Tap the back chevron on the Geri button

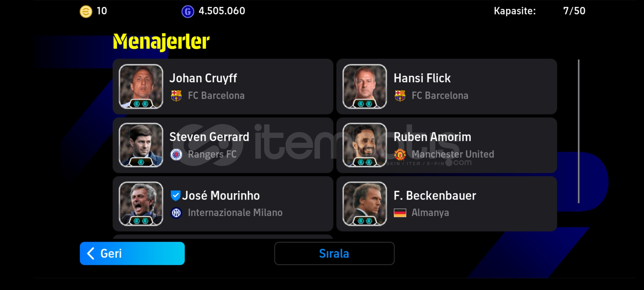pos(91,253)
